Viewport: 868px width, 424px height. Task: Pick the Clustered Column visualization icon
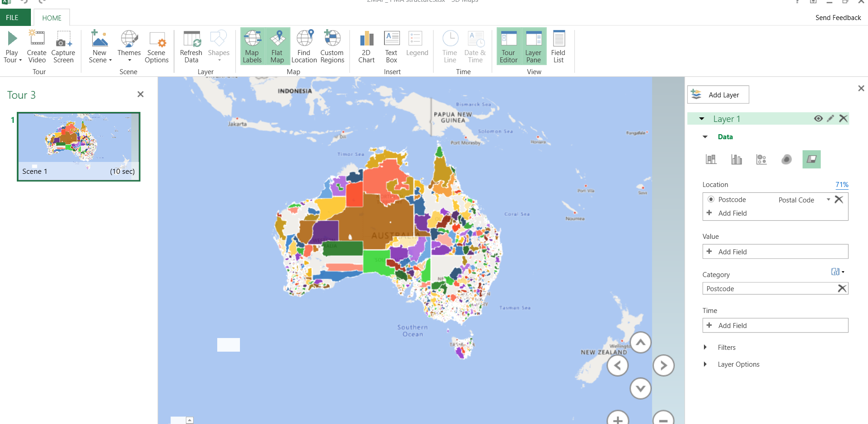tap(736, 159)
